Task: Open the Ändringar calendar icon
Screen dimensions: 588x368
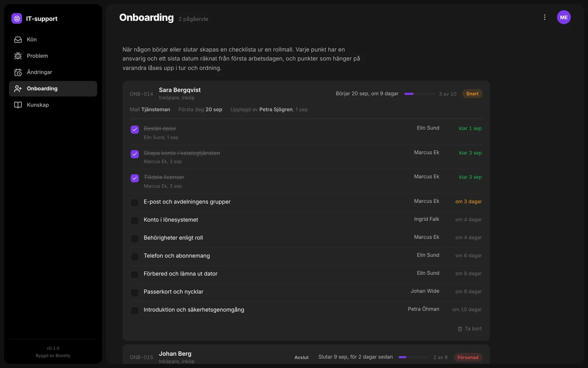Action: [18, 72]
